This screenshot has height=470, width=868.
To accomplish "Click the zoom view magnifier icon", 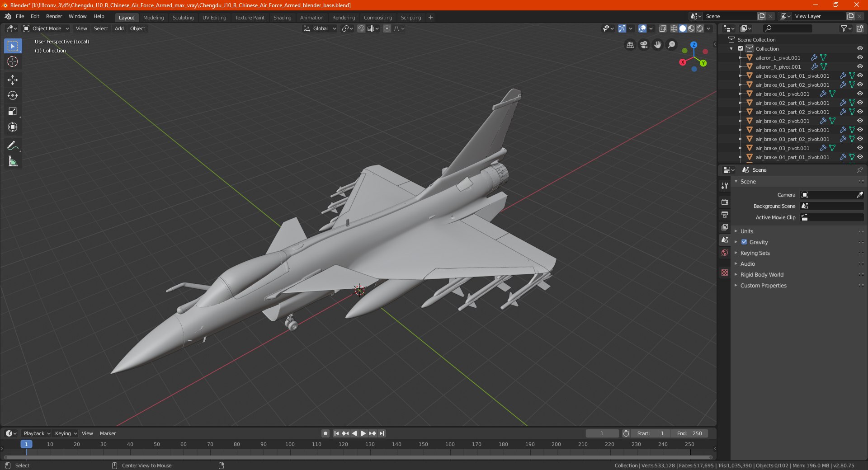I will point(672,45).
